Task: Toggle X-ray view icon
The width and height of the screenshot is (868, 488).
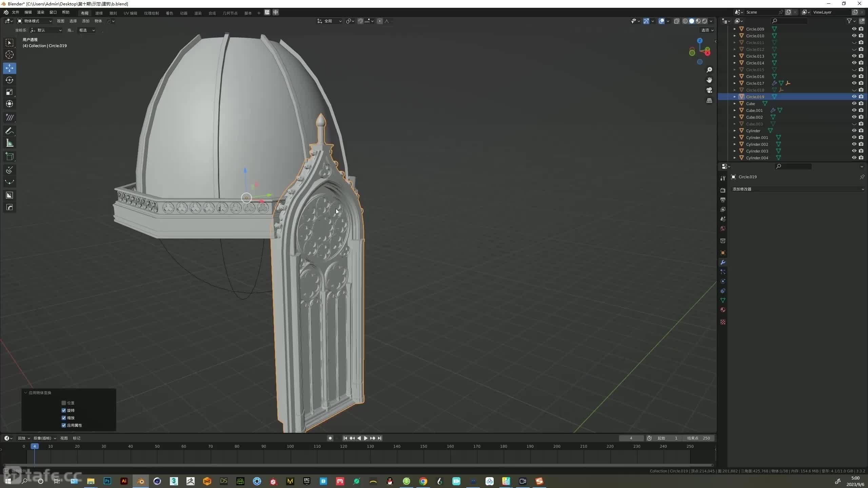Action: tap(676, 21)
